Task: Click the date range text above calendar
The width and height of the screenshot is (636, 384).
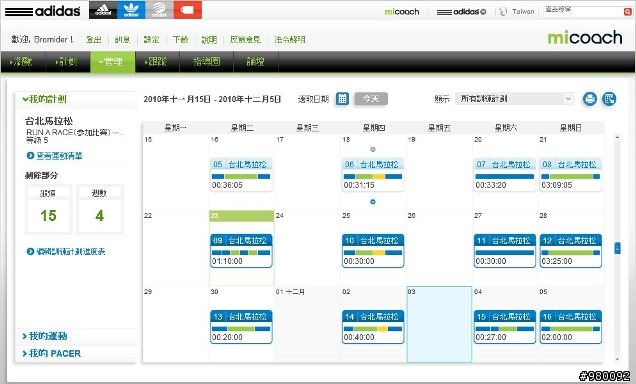Action: (x=212, y=99)
